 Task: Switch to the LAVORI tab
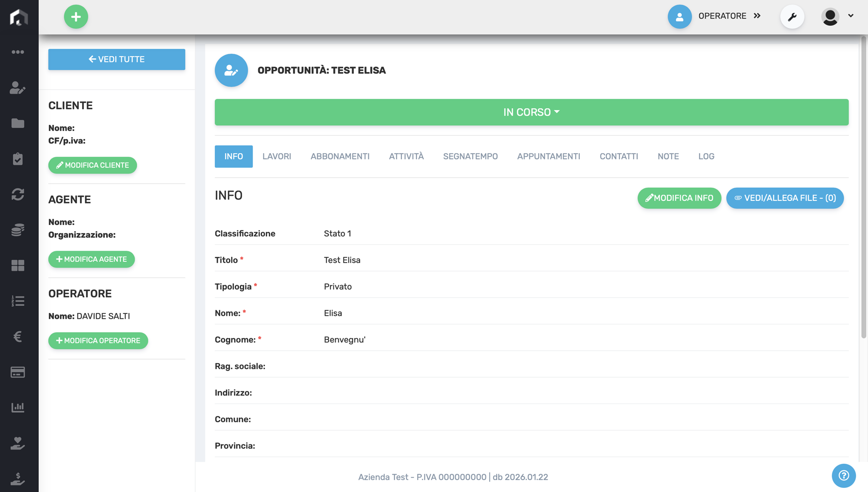(276, 156)
